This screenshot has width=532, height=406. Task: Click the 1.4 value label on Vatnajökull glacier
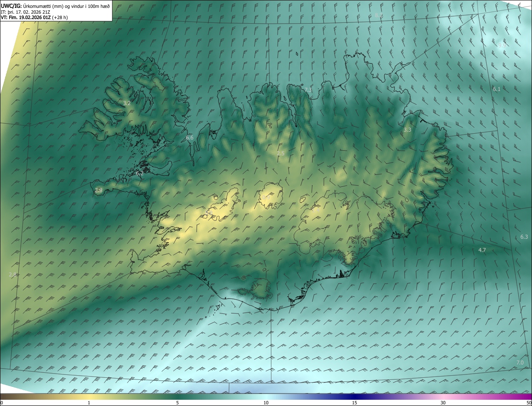point(315,210)
